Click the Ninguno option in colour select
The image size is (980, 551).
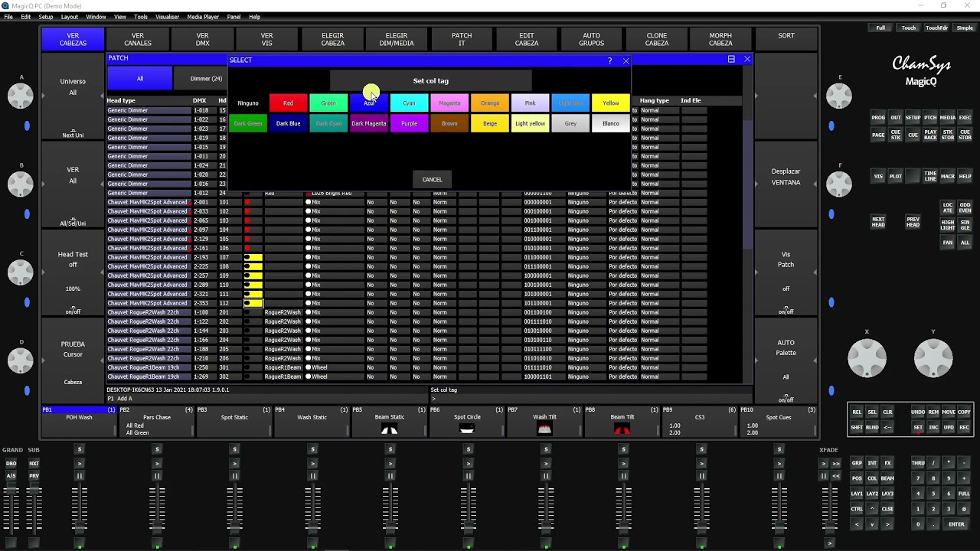point(248,103)
